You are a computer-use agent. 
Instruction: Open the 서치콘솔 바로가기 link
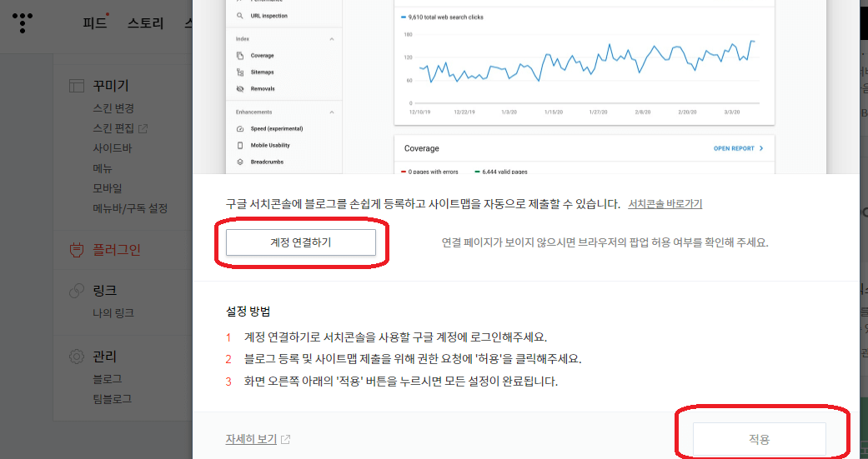click(x=665, y=204)
